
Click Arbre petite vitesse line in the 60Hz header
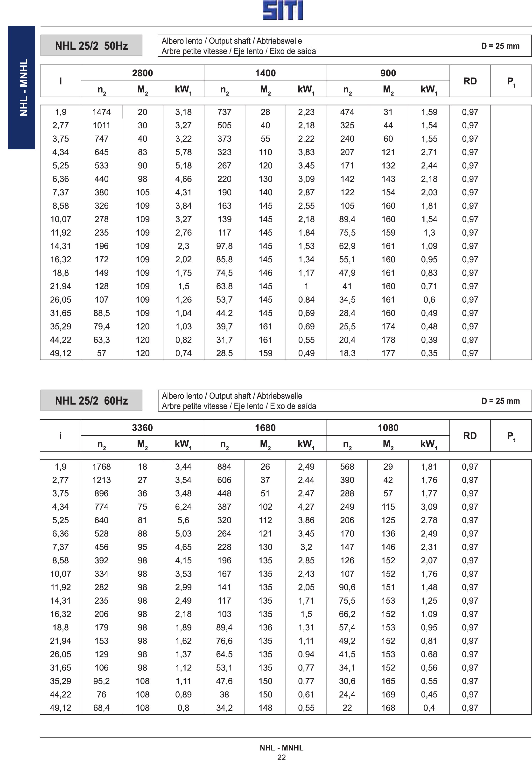coord(239,406)
